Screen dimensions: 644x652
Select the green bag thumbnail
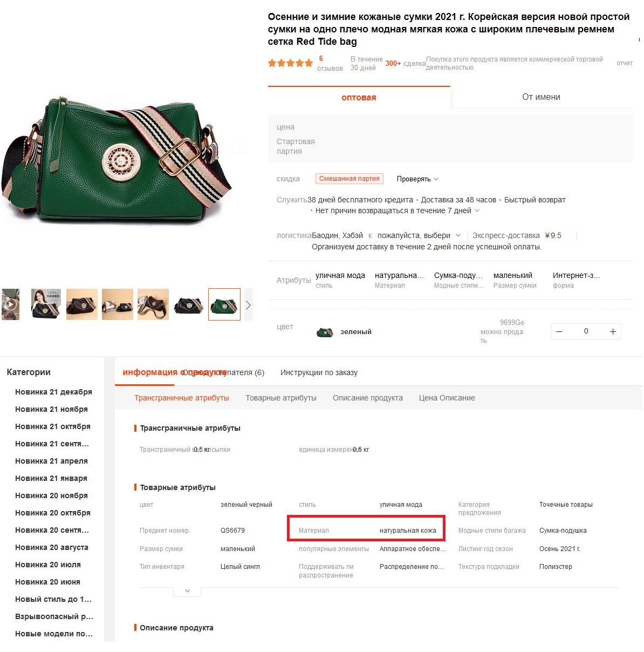[224, 304]
